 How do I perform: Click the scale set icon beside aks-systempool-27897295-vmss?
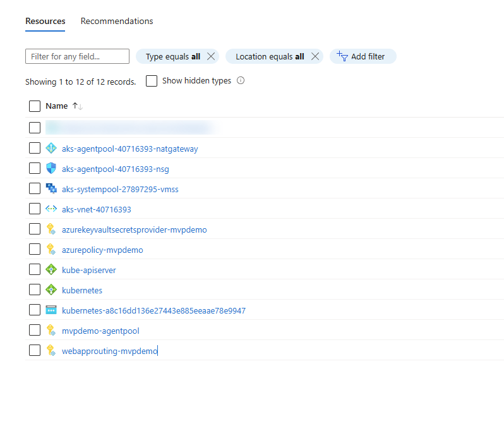tap(51, 188)
